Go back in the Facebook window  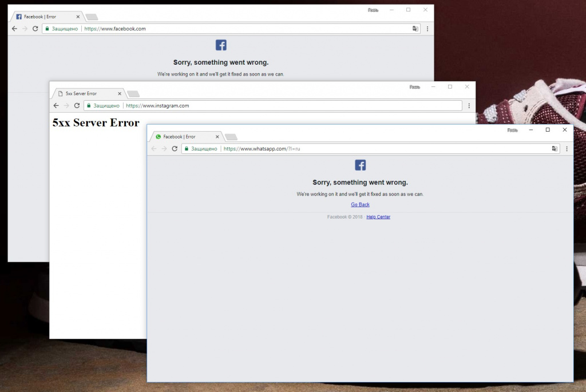point(14,29)
